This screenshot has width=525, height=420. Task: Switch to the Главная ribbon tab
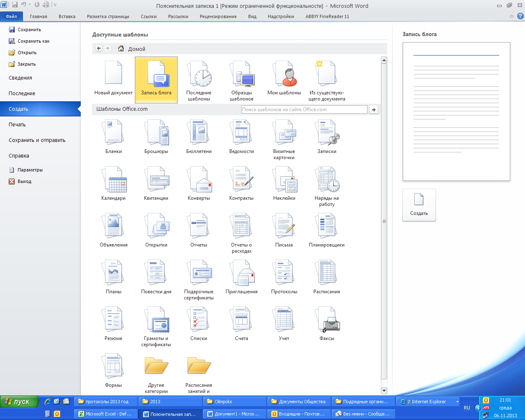(x=39, y=16)
